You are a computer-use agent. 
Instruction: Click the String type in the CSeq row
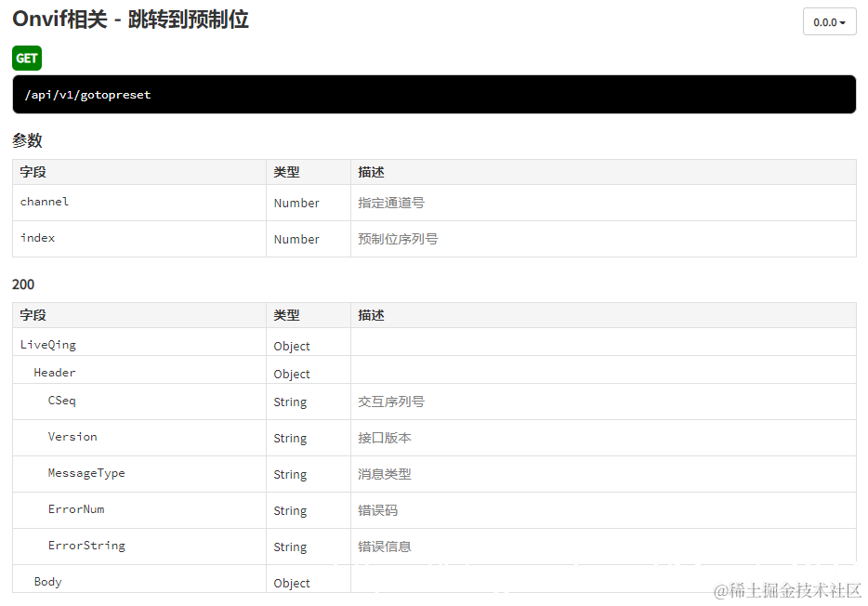(290, 402)
